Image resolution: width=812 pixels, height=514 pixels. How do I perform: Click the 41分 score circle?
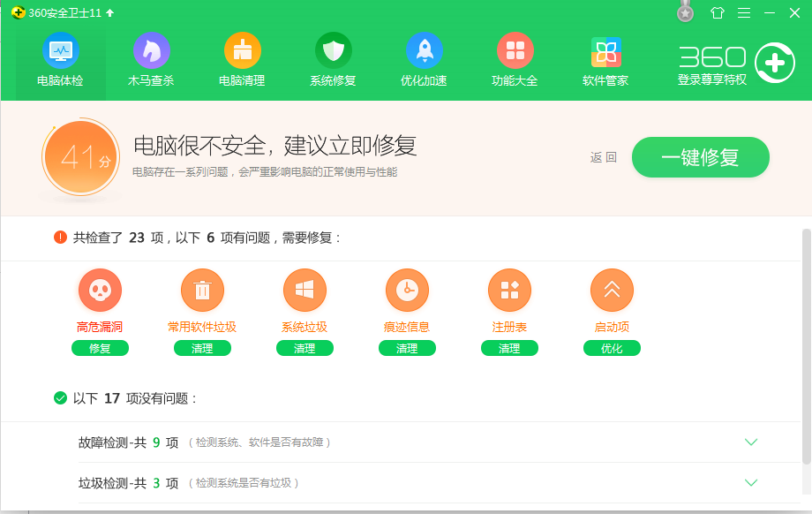(81, 157)
